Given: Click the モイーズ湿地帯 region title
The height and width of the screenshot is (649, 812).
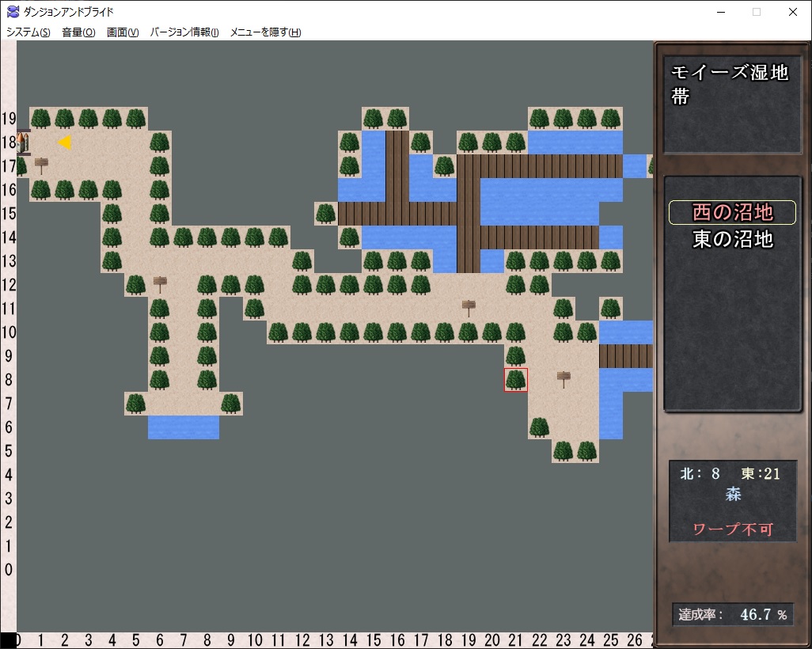Looking at the screenshot, I should tap(730, 84).
